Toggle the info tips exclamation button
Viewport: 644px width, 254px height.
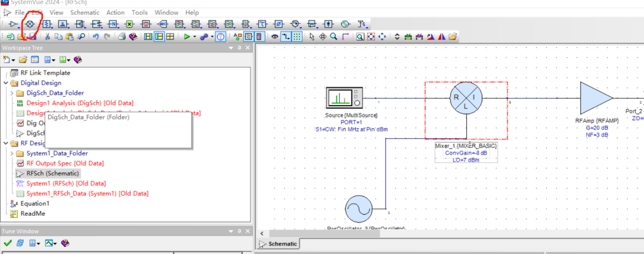[221, 36]
